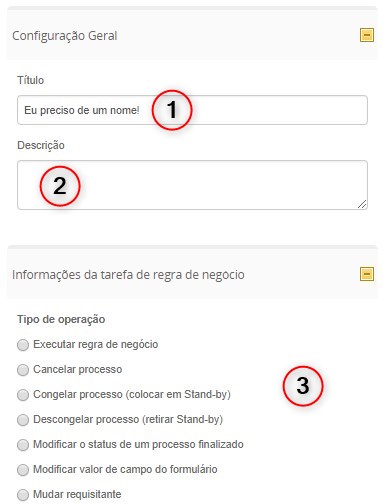
Task: Click the Configuração Geral header title
Action: click(65, 36)
